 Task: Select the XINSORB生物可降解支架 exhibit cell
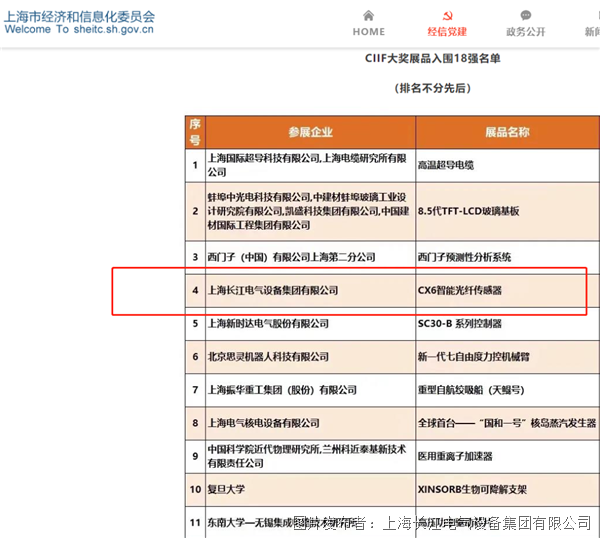pos(507,490)
